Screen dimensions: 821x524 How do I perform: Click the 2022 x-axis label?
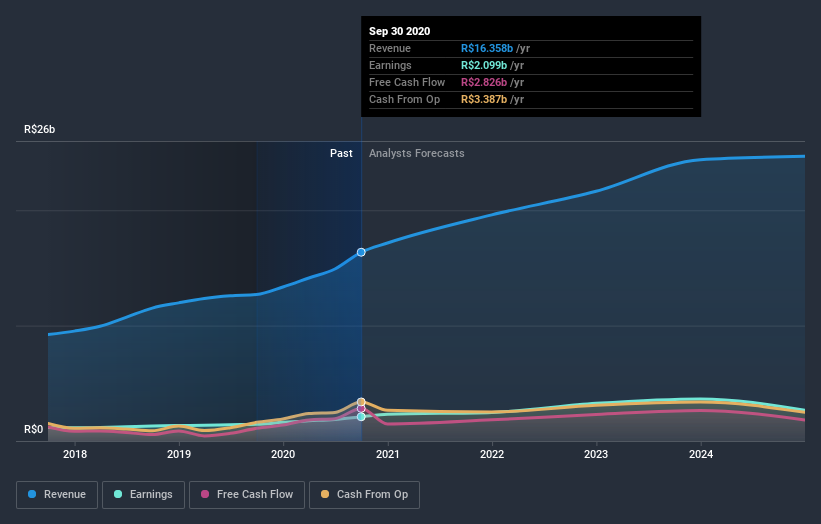tap(492, 454)
